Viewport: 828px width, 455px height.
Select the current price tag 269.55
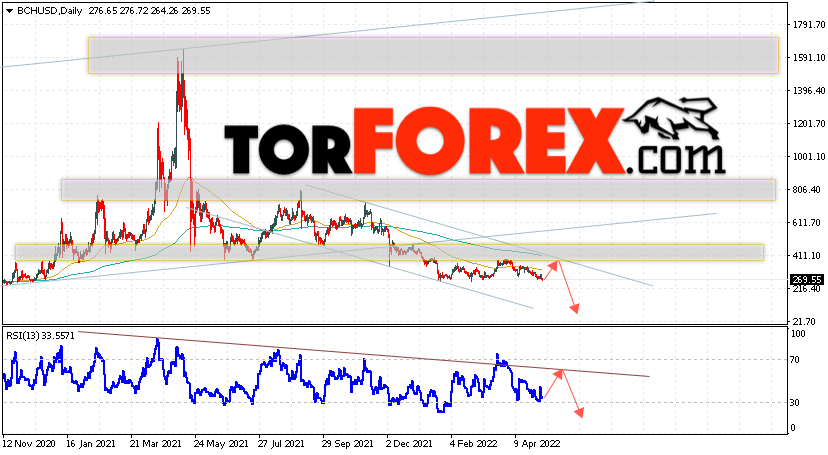[x=807, y=280]
